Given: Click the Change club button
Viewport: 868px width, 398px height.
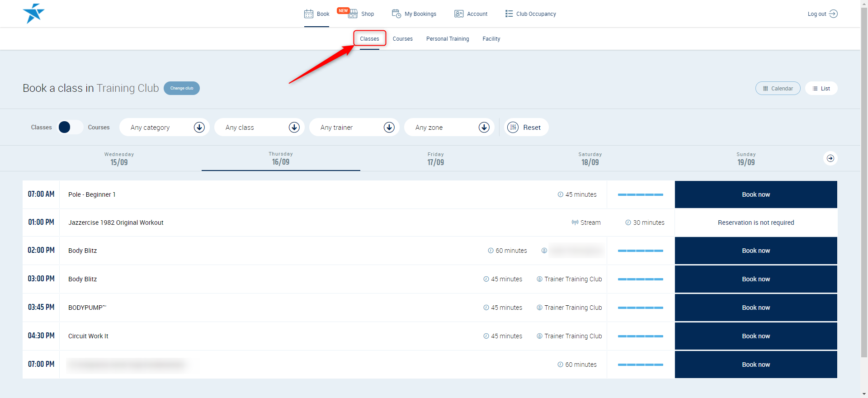Looking at the screenshot, I should pyautogui.click(x=182, y=88).
